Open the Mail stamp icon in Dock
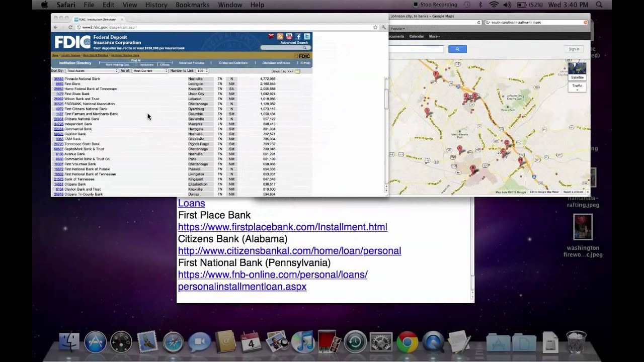The height and width of the screenshot is (362, 644). tap(147, 342)
